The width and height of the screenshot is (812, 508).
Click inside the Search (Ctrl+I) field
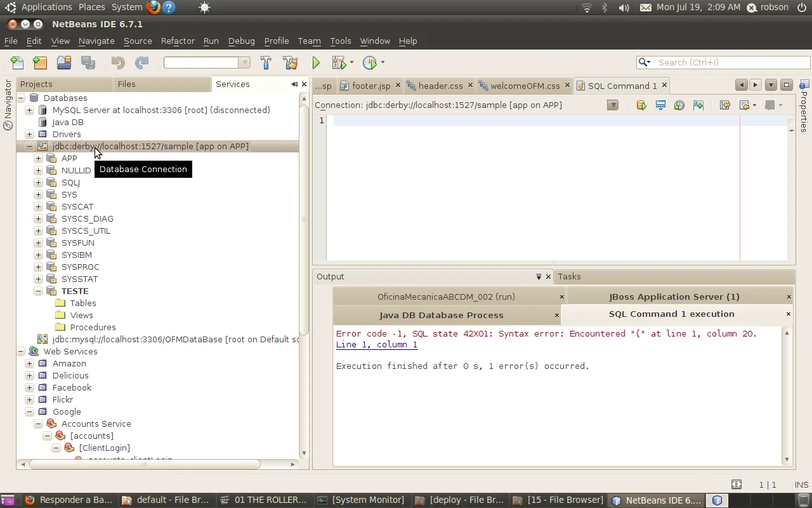[730, 62]
